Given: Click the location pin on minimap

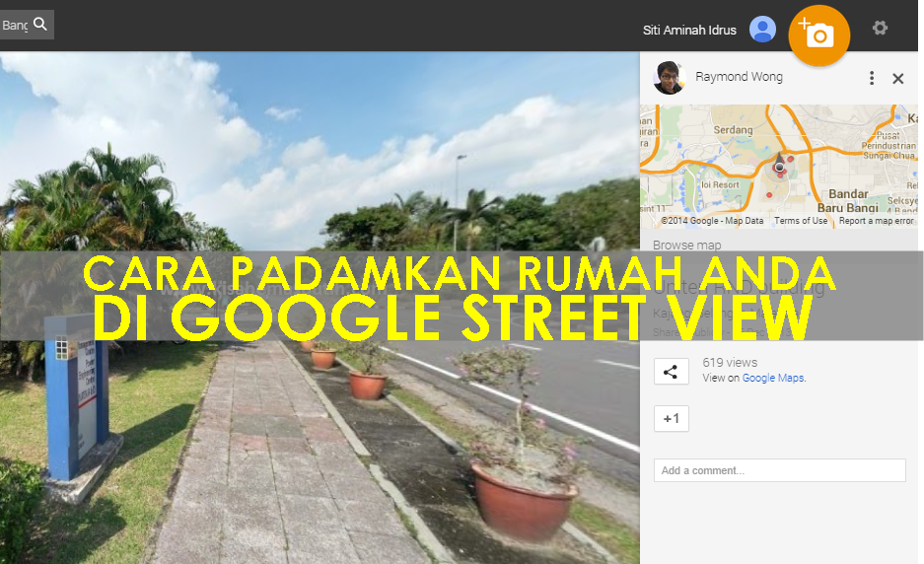Looking at the screenshot, I should click(x=779, y=162).
